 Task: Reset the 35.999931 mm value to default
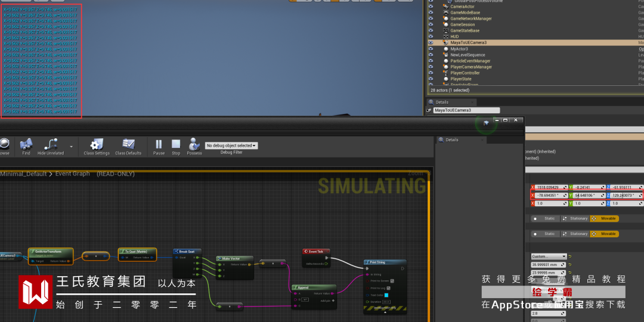click(570, 265)
